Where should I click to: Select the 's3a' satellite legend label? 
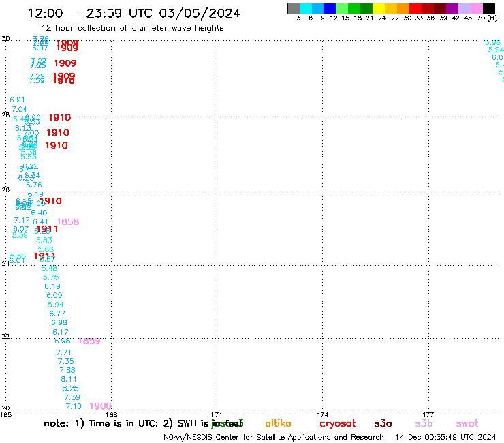click(x=383, y=423)
